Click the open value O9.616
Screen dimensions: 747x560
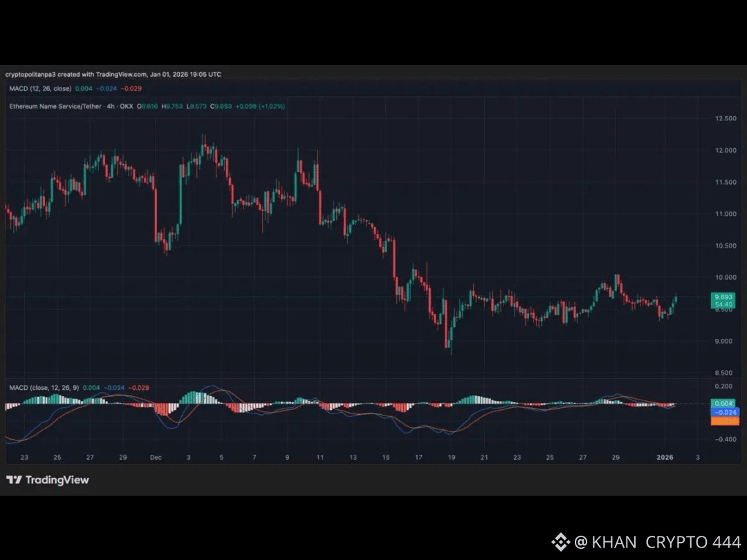click(x=147, y=106)
